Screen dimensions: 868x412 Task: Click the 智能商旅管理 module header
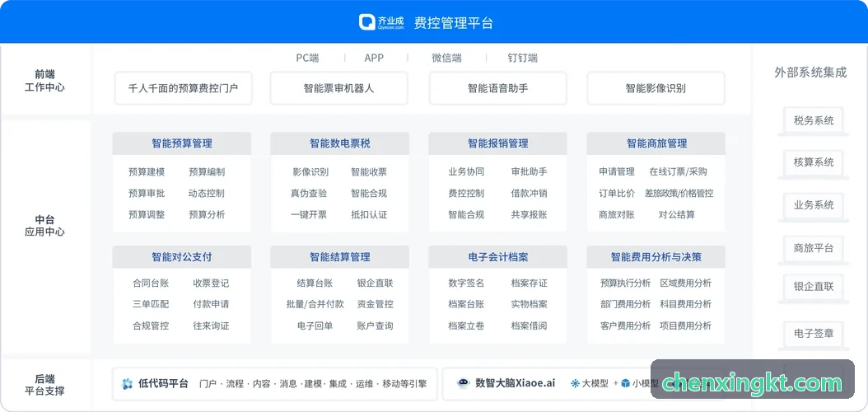(656, 143)
